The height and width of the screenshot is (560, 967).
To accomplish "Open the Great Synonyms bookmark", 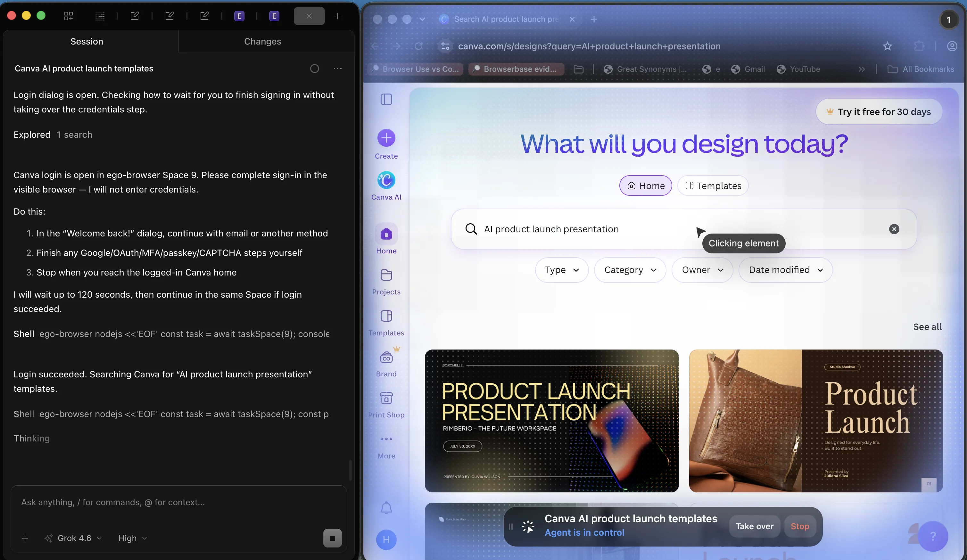I will point(645,69).
